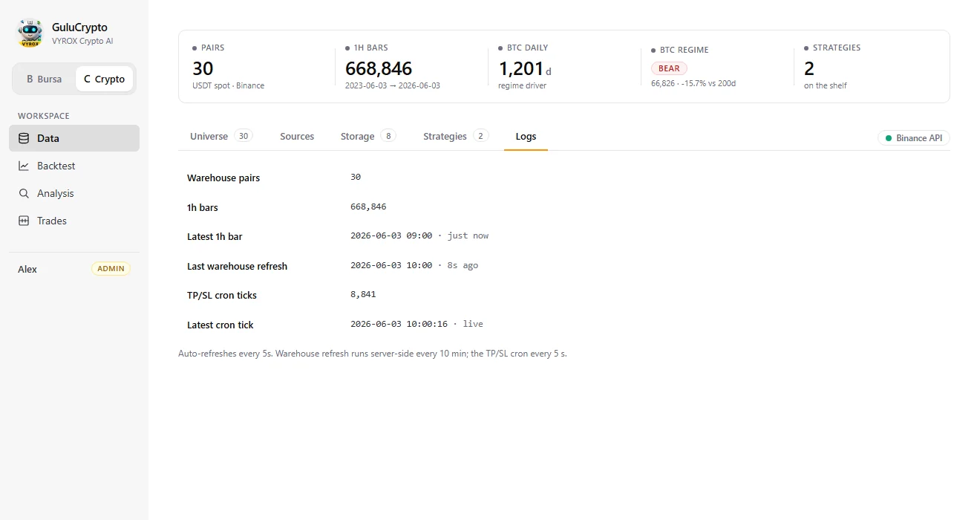Viewport: 980px width, 520px height.
Task: Click the '2026-06-03 10:00:16 · live' value
Action: (x=416, y=324)
